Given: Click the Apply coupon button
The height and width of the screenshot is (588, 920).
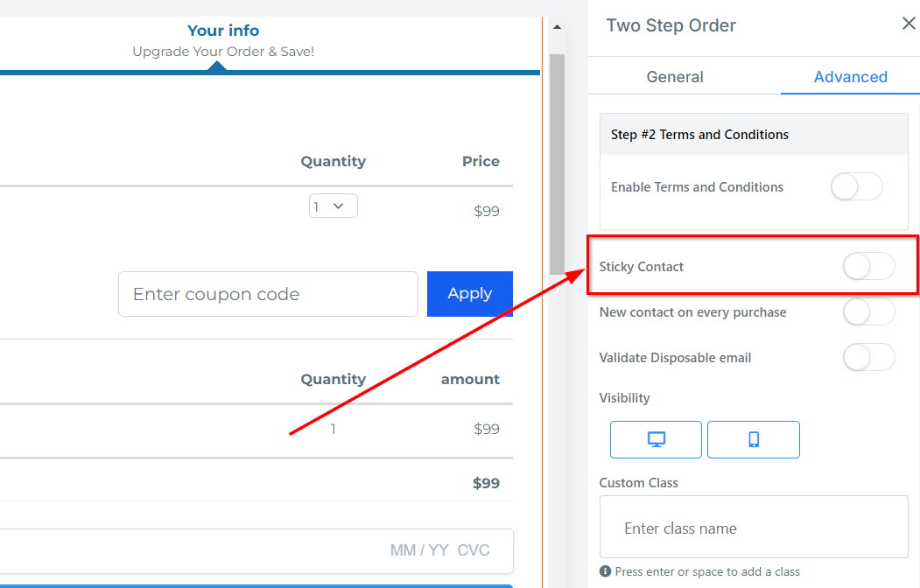Looking at the screenshot, I should tap(469, 294).
